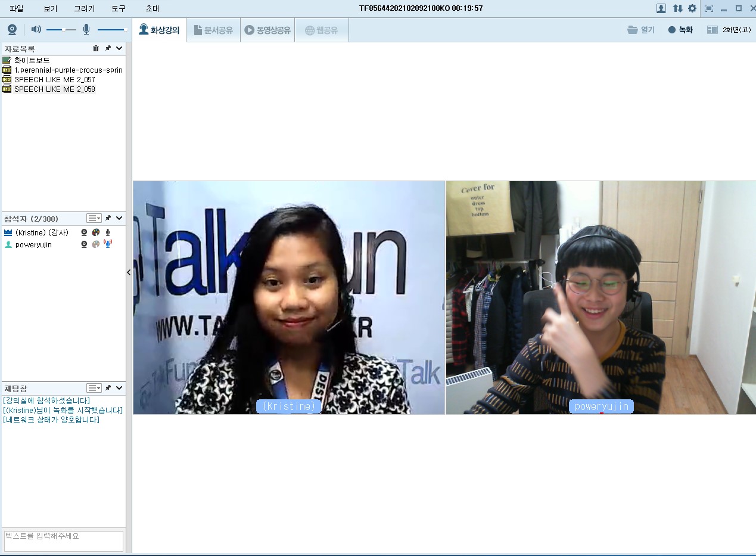Open the 참석자 list options dropdown
The image size is (756, 556).
coord(94,219)
